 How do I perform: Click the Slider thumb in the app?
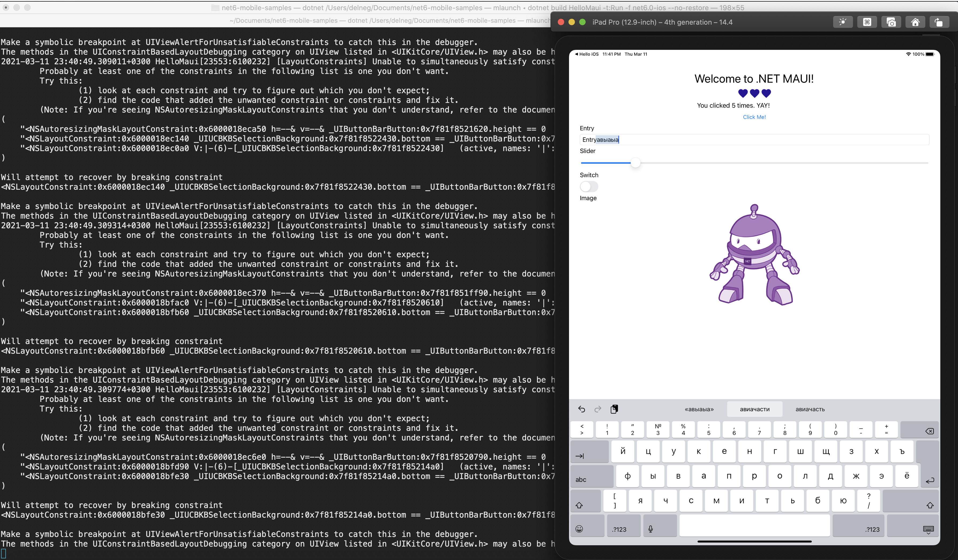635,163
